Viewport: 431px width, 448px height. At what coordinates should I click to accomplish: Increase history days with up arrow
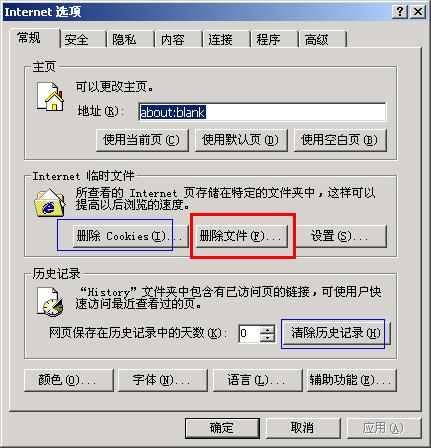pos(268,329)
